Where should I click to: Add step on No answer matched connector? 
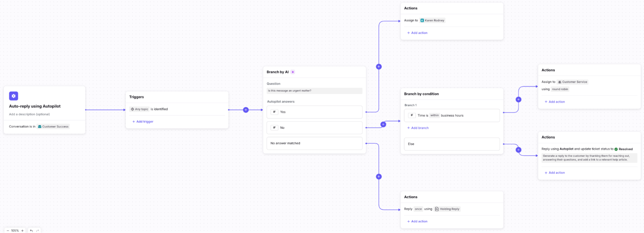pyautogui.click(x=379, y=177)
